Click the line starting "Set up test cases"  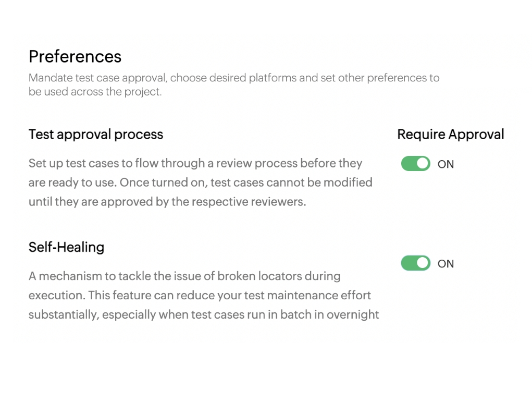195,163
